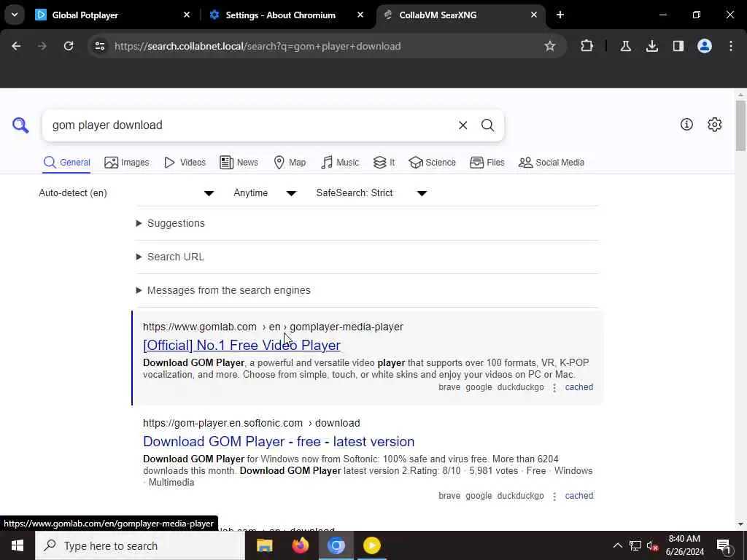
Task: Reload the current page
Action: [x=69, y=46]
